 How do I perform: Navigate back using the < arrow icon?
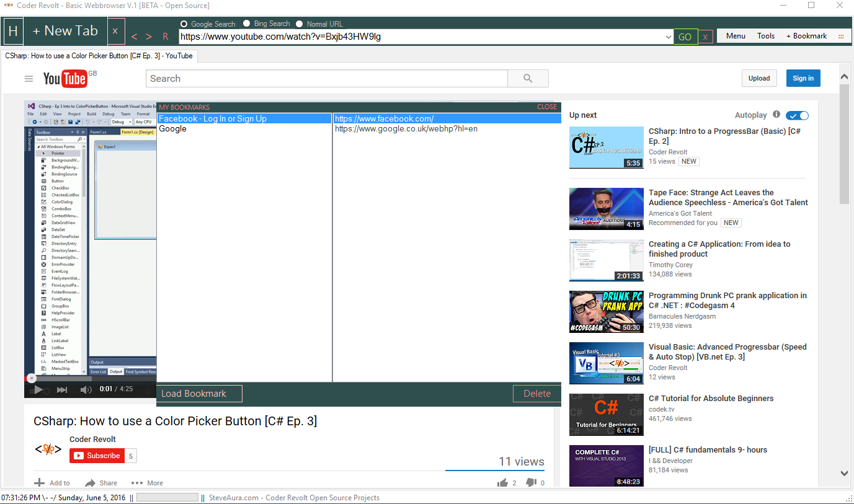pyautogui.click(x=134, y=36)
